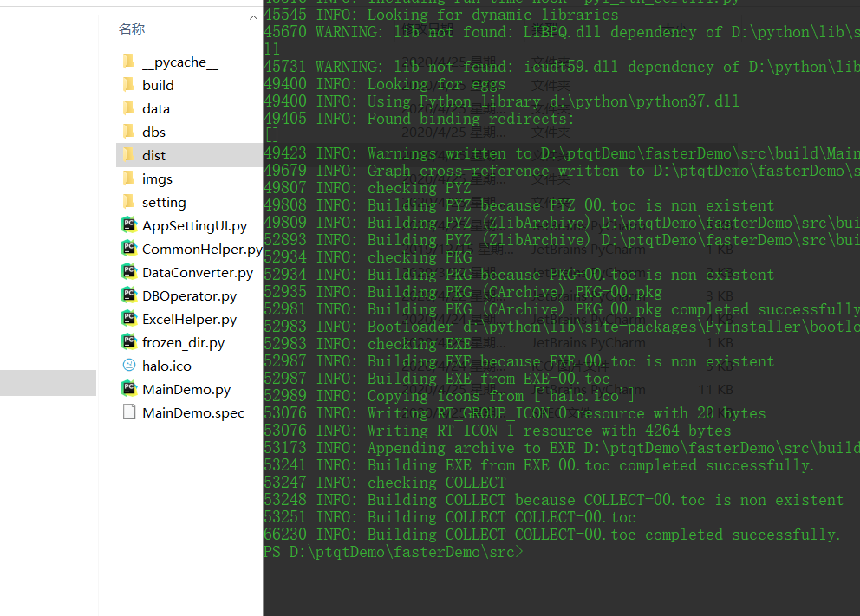The height and width of the screenshot is (616, 860).
Task: Click the sort arrow above the name column
Action: tap(253, 17)
